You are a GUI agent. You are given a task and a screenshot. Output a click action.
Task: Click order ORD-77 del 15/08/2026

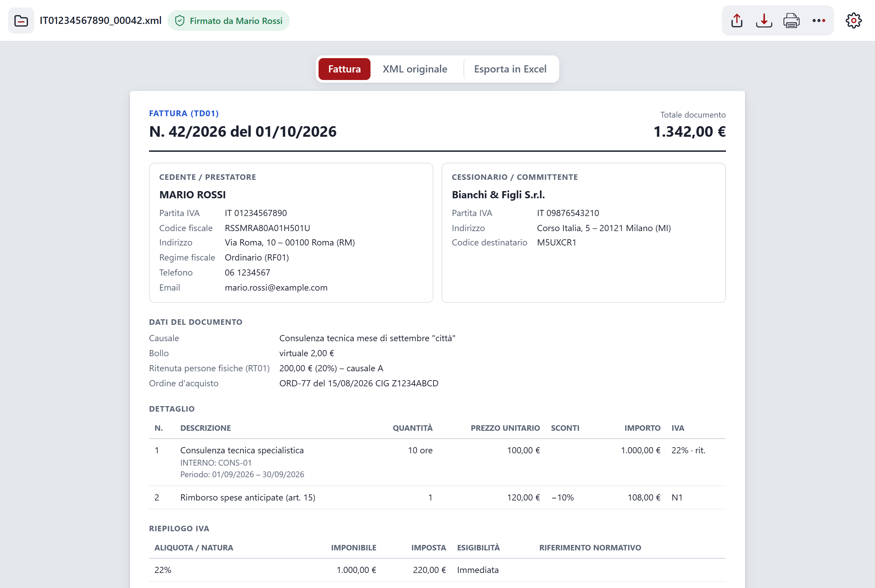tap(359, 383)
